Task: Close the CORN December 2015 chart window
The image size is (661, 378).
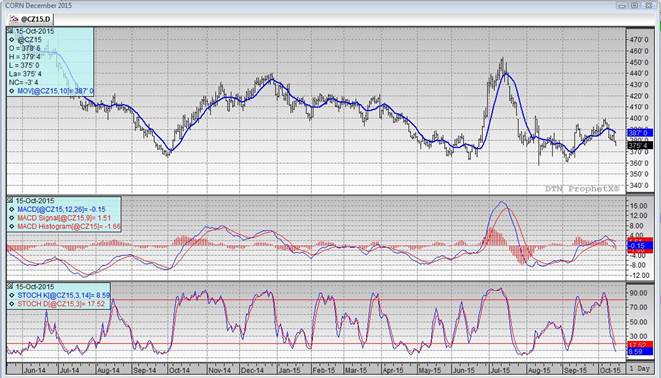Action: [648, 5]
